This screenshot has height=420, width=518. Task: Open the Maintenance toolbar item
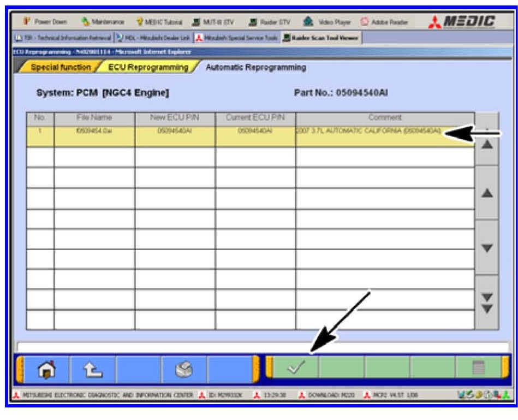(x=103, y=22)
